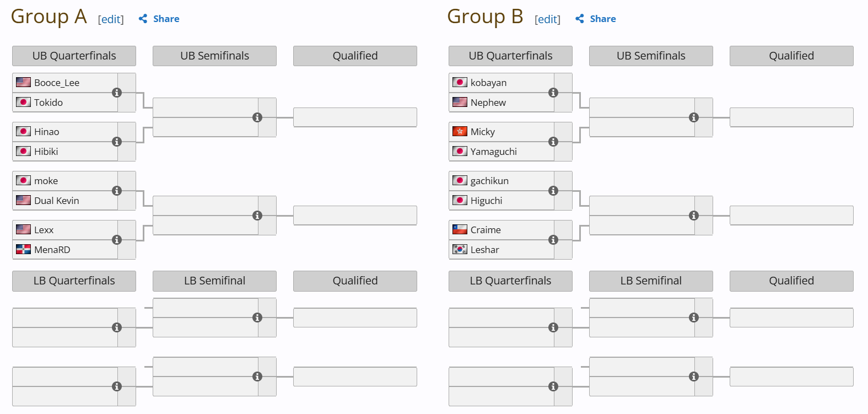Share the Group B bracket
868x414 pixels.
pyautogui.click(x=595, y=19)
